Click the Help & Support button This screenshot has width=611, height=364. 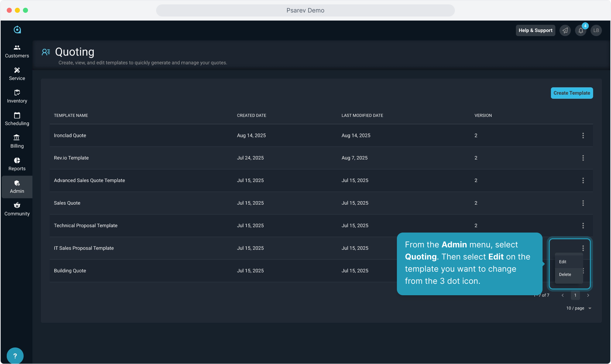coord(535,30)
